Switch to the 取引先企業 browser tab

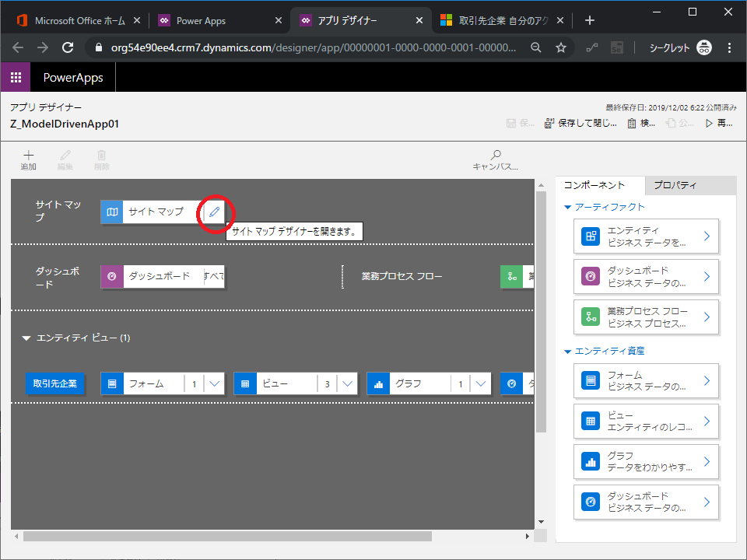point(502,20)
